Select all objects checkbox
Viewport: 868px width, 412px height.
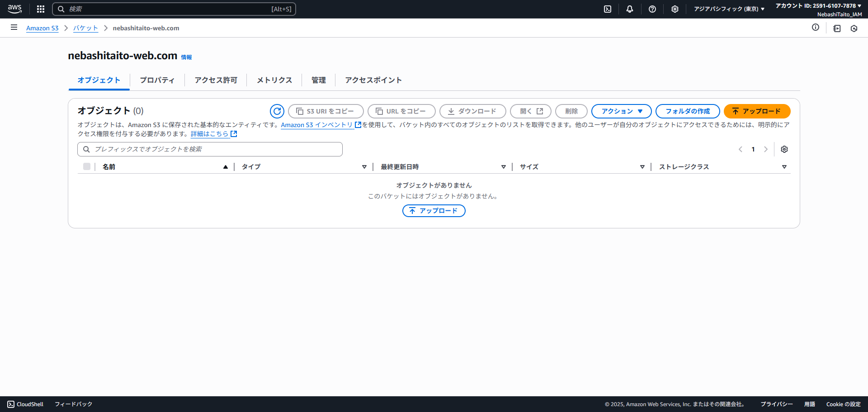point(87,166)
